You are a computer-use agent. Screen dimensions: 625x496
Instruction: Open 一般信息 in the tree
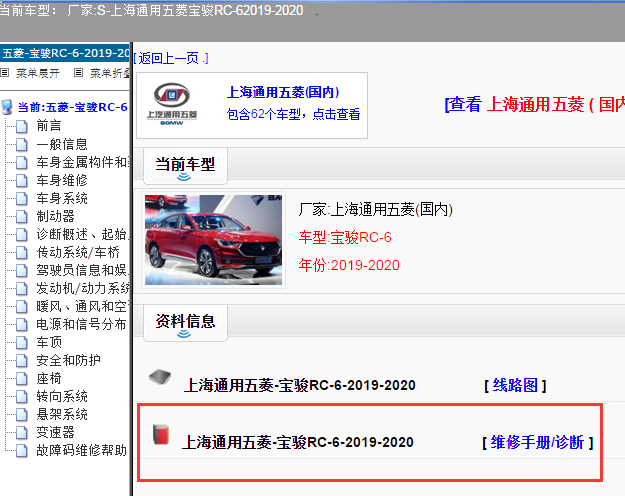pos(62,144)
